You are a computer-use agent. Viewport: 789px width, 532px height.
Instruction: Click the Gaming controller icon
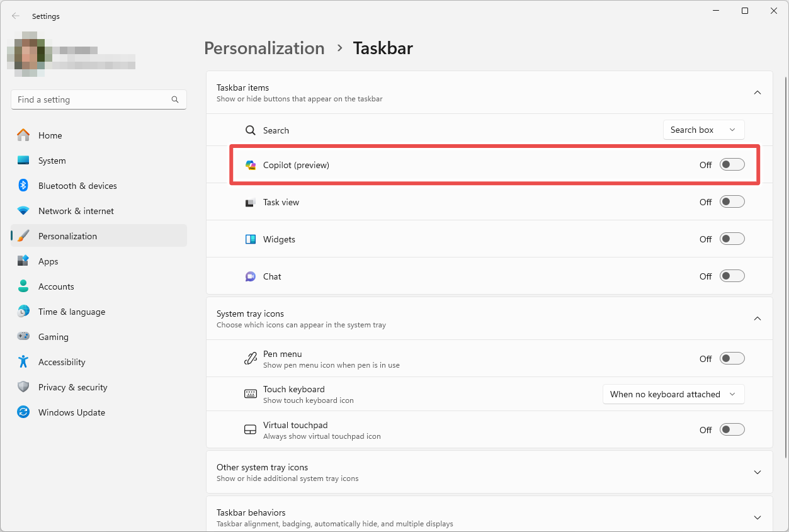(23, 337)
